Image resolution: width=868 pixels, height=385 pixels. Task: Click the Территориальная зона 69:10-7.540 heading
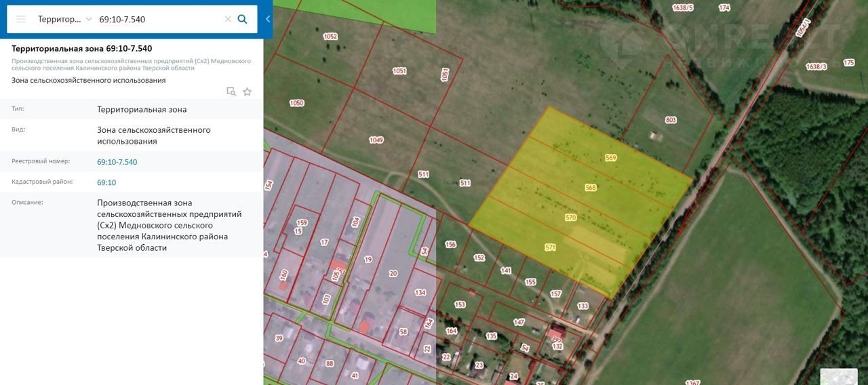[82, 48]
